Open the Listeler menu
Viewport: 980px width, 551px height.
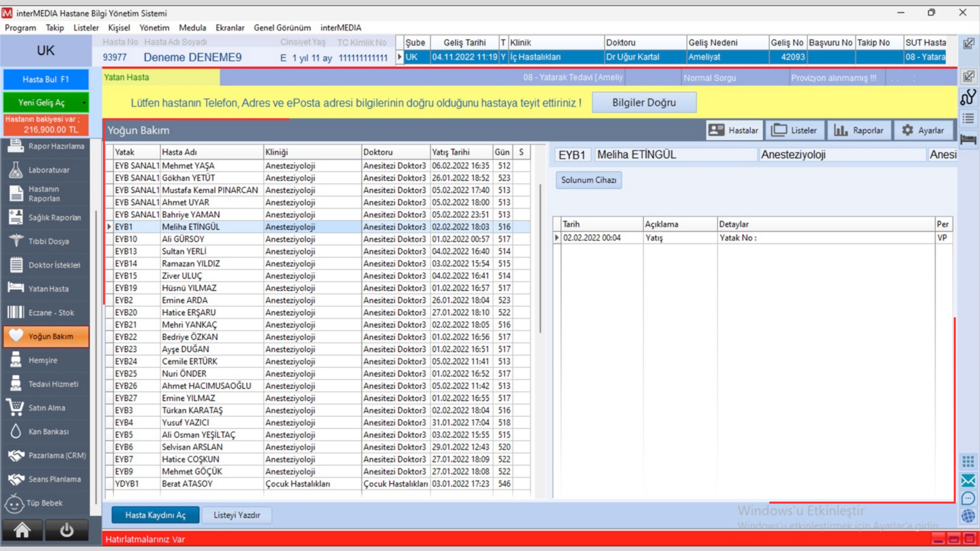(x=86, y=28)
